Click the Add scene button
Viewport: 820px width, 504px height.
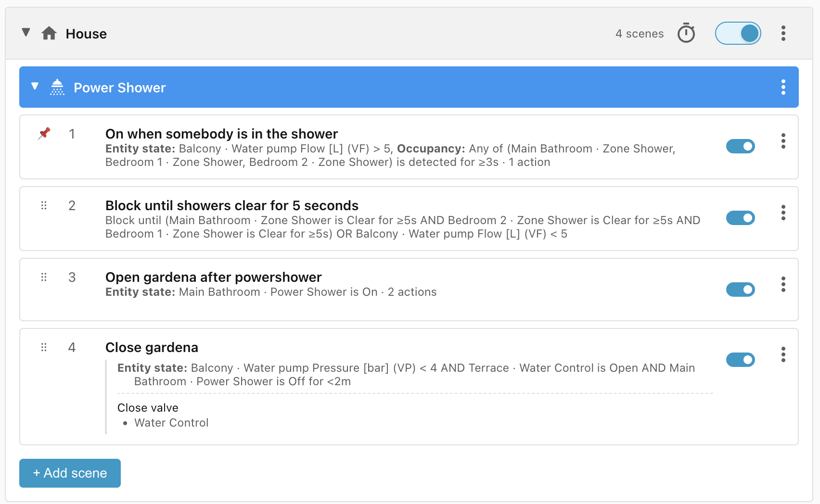(x=70, y=473)
